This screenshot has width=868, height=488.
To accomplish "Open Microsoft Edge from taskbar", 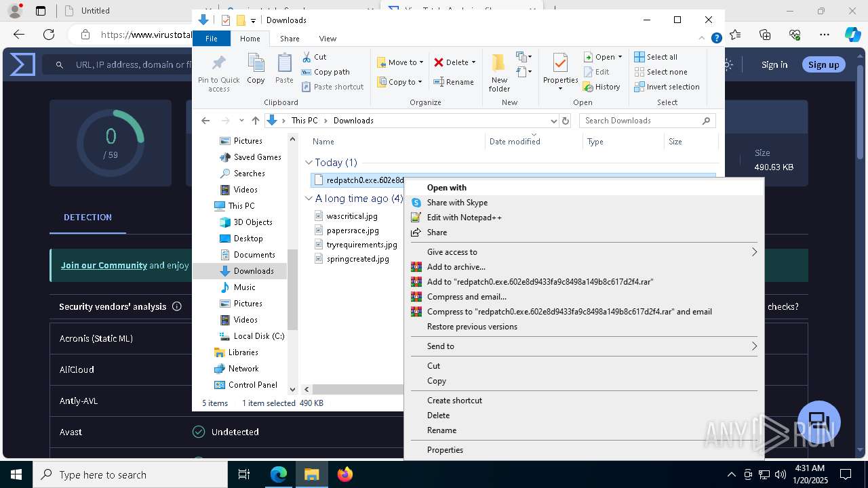I will click(x=279, y=474).
